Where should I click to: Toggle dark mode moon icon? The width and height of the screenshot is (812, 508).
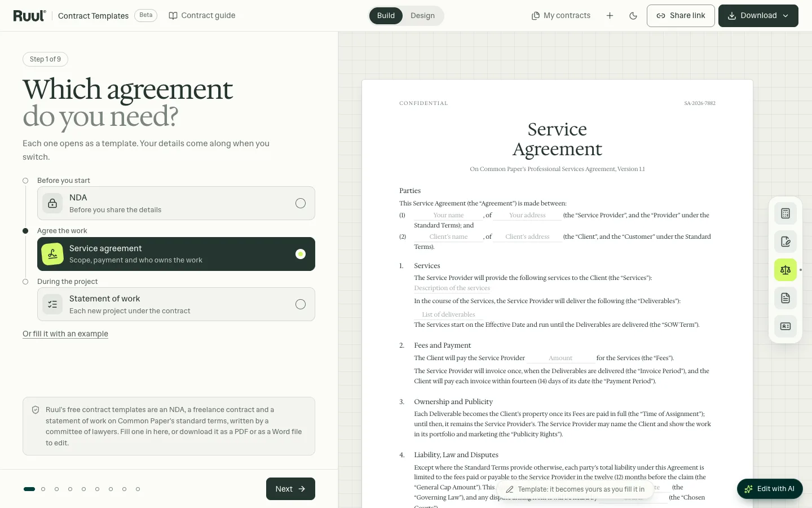coord(633,16)
